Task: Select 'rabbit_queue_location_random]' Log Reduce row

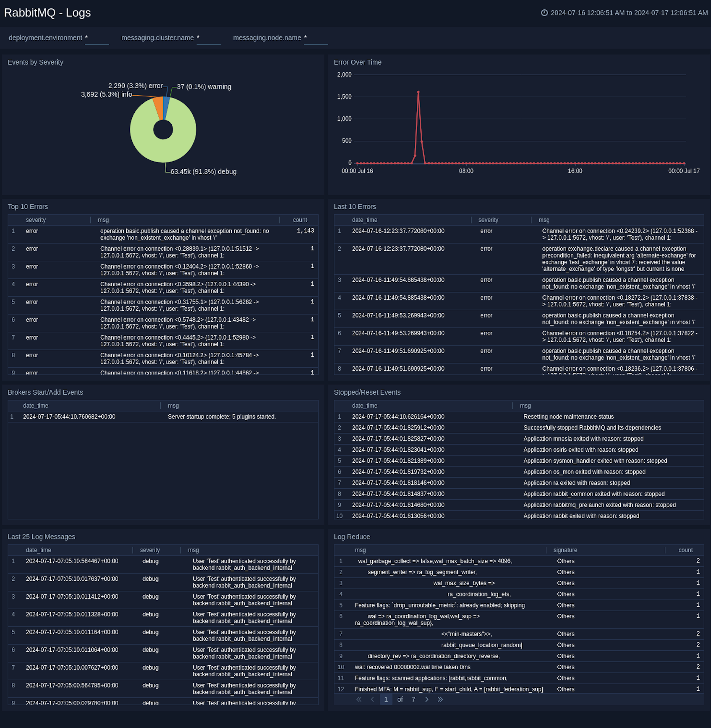Action: click(x=519, y=645)
